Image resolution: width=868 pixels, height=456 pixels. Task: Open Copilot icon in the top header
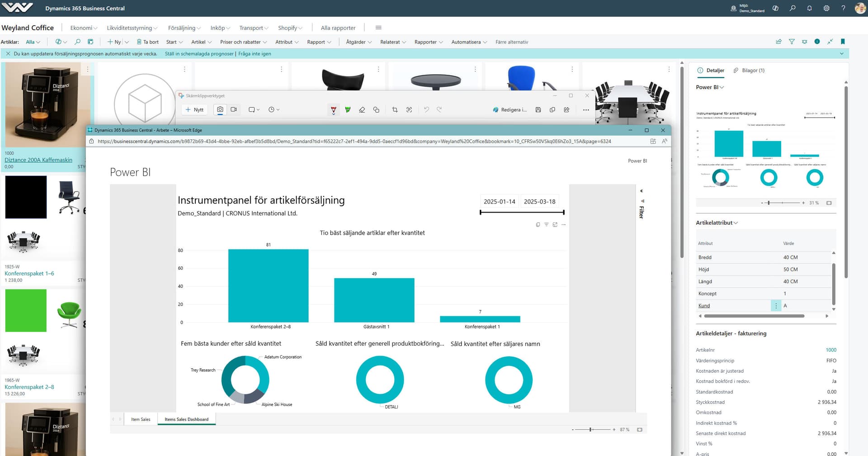point(775,8)
